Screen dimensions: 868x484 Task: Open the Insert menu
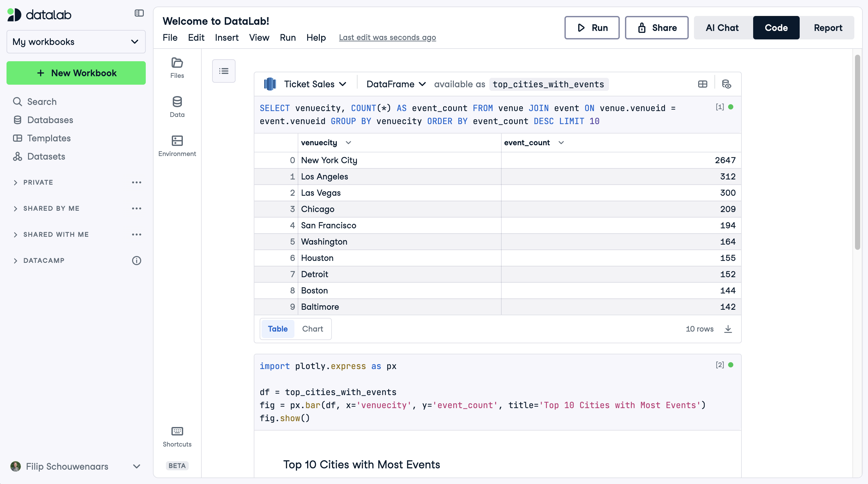pos(226,37)
